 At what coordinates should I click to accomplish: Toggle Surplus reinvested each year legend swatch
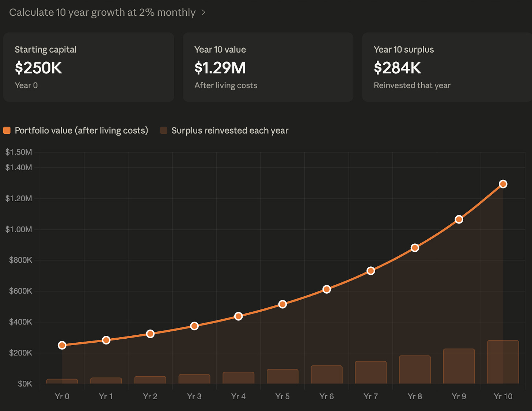click(164, 130)
